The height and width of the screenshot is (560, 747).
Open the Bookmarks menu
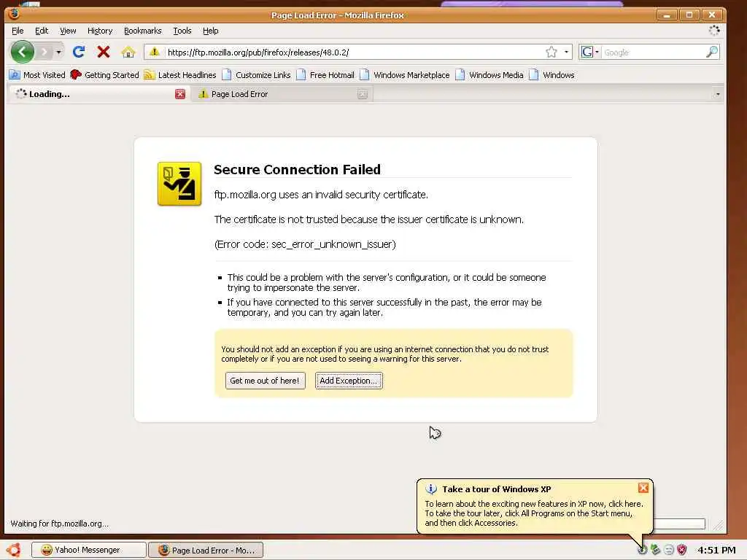142,31
